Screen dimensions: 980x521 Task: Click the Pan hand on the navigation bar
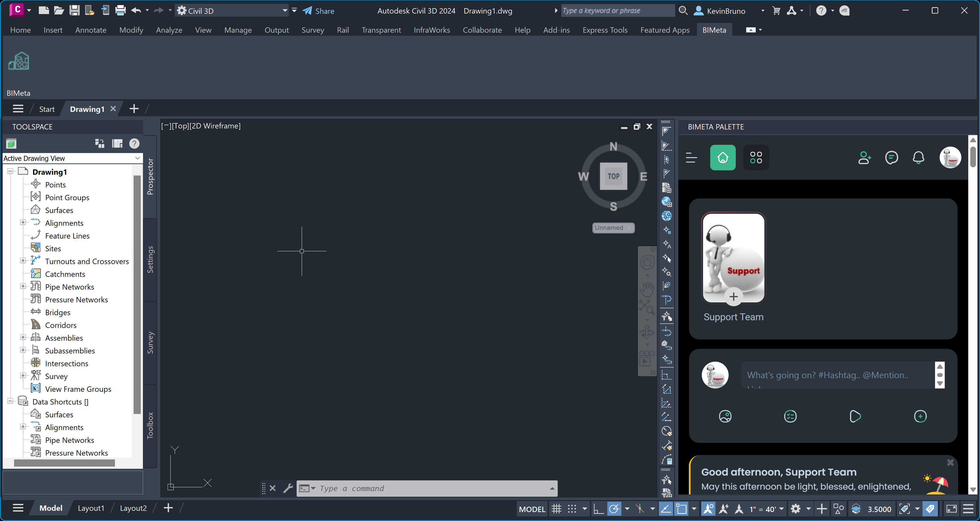(x=647, y=290)
